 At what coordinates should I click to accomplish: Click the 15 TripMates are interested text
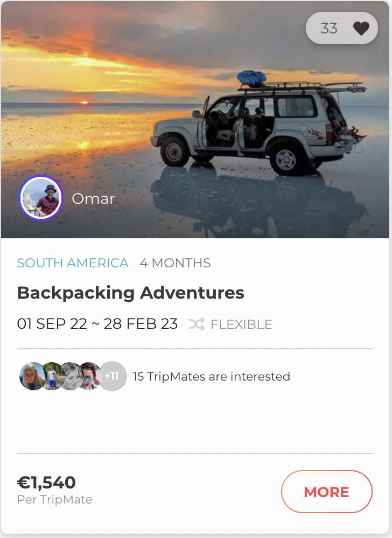tap(211, 376)
